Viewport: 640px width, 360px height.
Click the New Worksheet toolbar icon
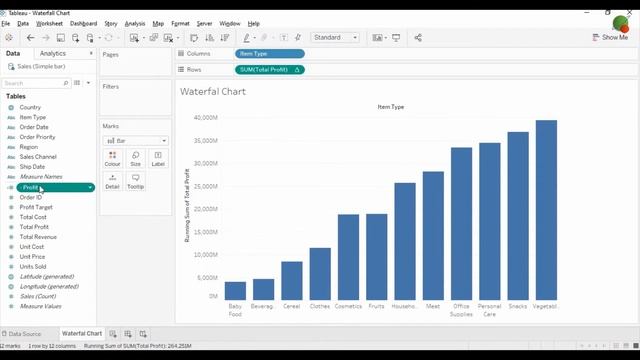pos(134,38)
